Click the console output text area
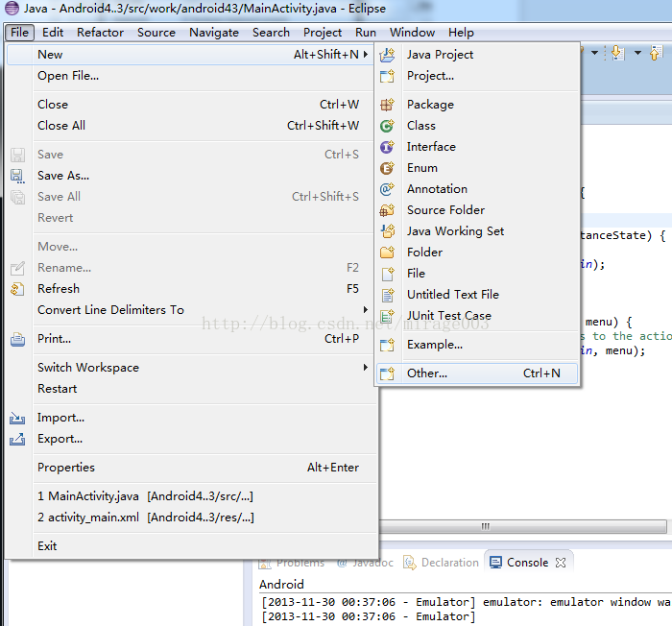Screen dimensions: 672x626 [466, 610]
